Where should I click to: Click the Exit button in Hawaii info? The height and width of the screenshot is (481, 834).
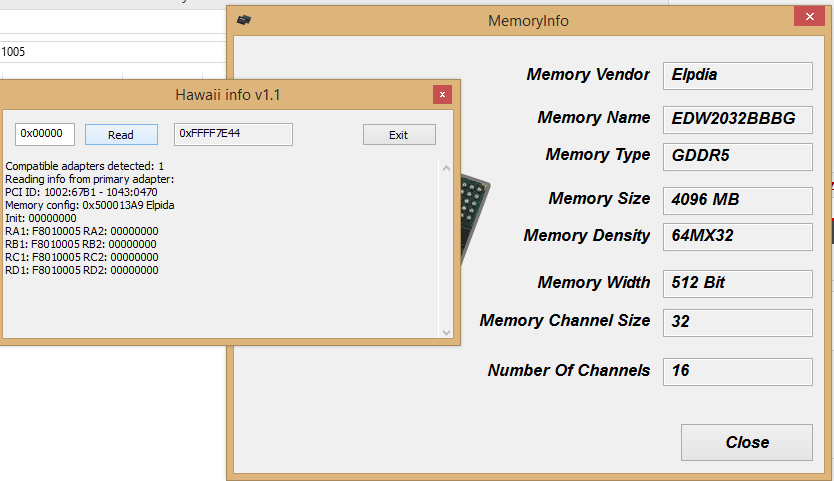pos(399,135)
